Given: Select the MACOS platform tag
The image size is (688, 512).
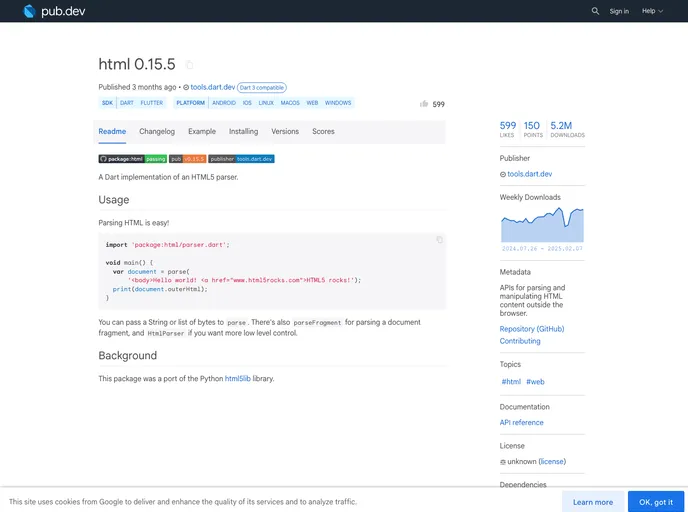Looking at the screenshot, I should tap(290, 103).
